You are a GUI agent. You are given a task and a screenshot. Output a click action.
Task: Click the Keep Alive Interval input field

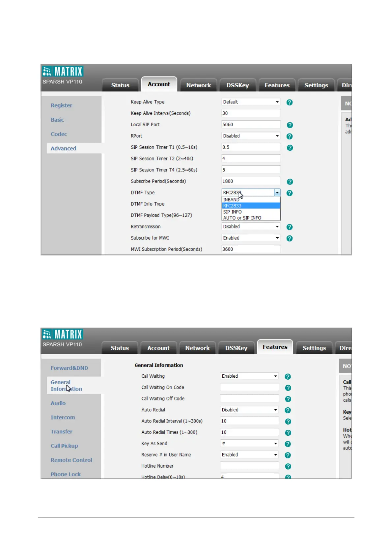click(251, 113)
